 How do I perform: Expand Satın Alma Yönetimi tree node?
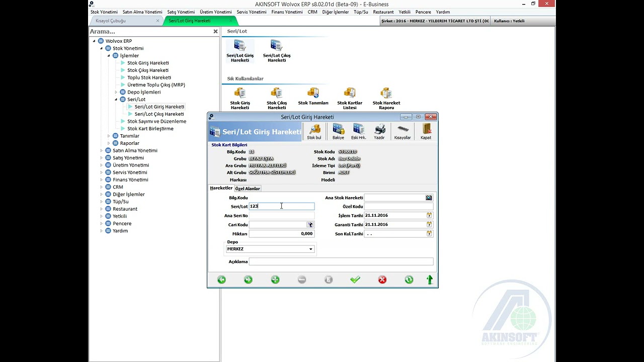[x=101, y=151]
